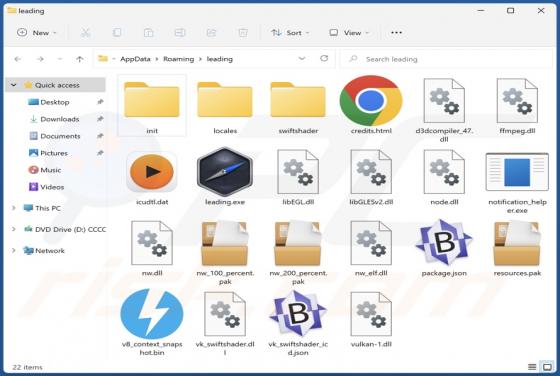
Task: Click the Delete trash icon
Action: pyautogui.click(x=243, y=33)
